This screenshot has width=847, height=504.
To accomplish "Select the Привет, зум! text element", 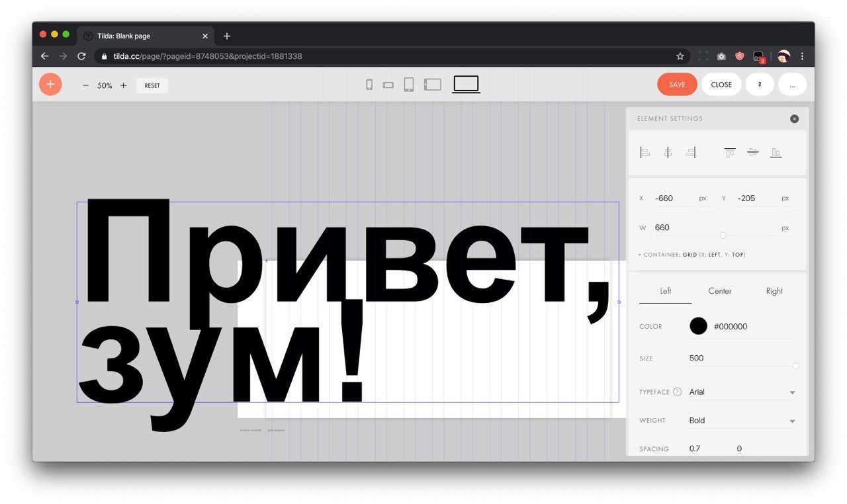I will pos(347,302).
